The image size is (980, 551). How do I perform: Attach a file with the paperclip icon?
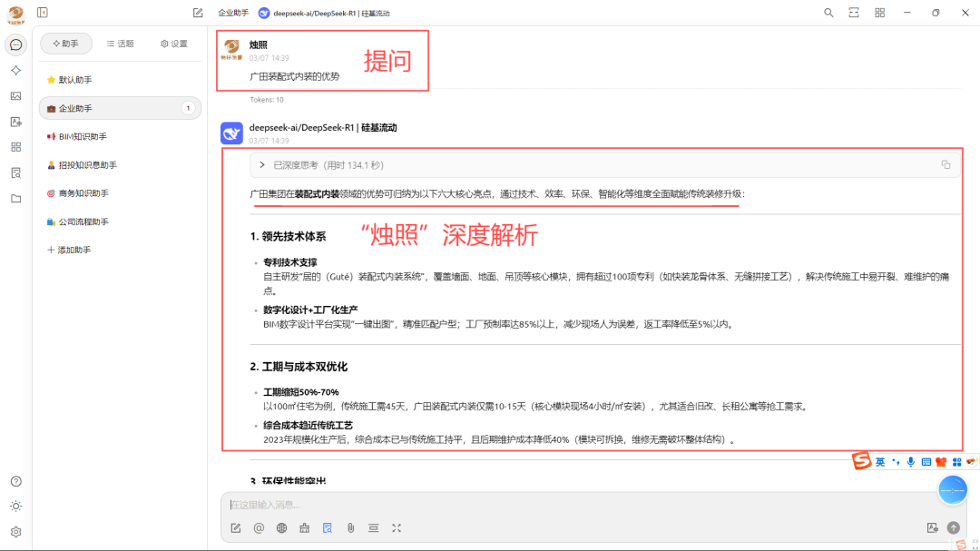point(350,528)
